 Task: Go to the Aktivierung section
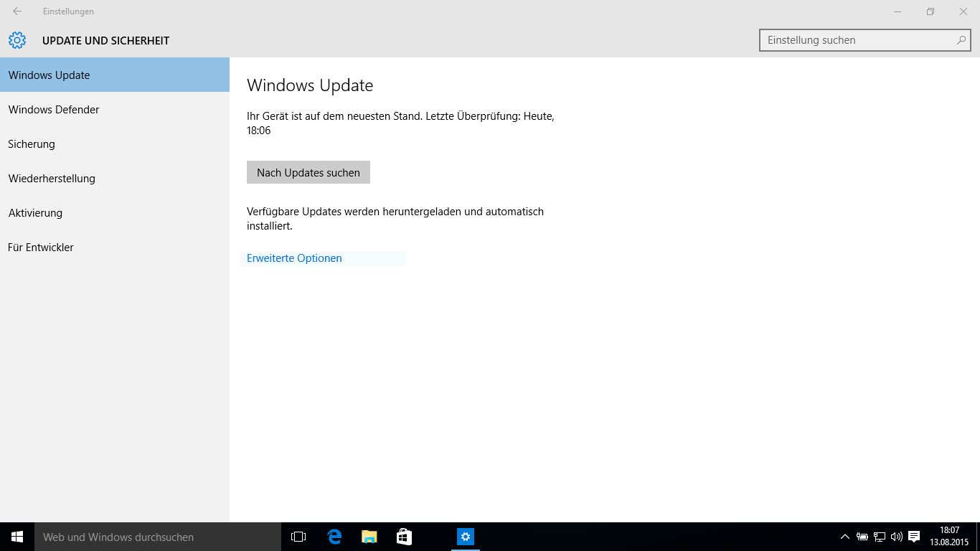coord(35,213)
